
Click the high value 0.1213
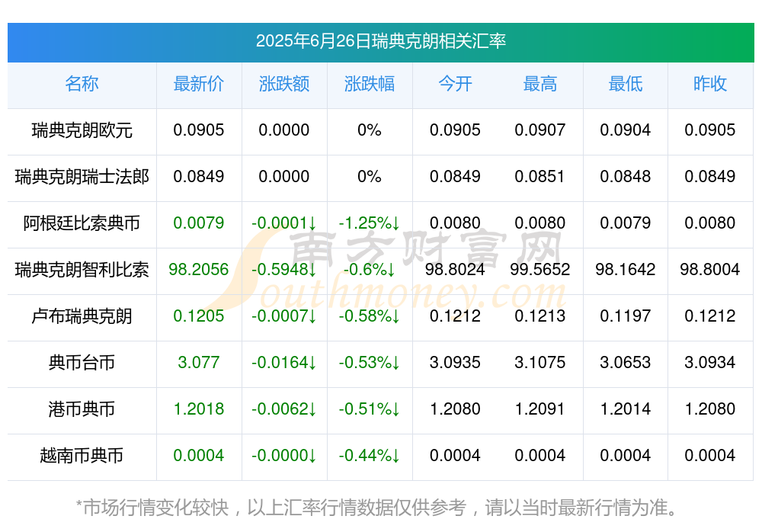coord(540,316)
